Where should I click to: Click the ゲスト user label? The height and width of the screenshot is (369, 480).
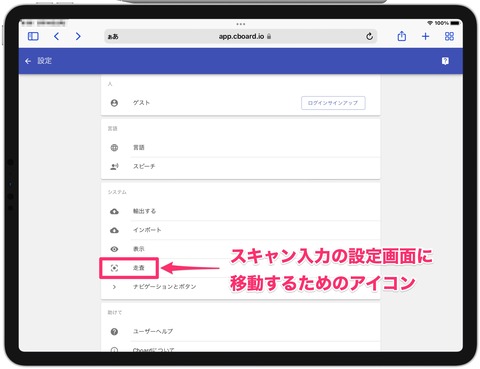coord(141,103)
